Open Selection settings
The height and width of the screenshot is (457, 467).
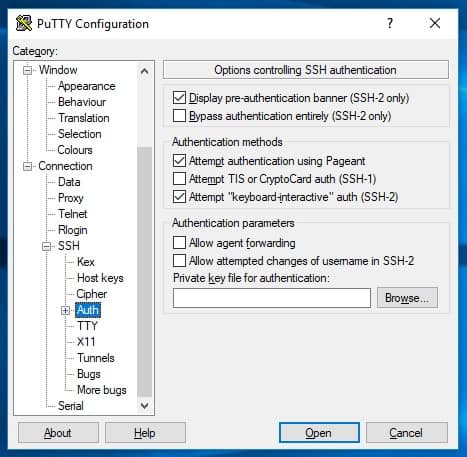pyautogui.click(x=80, y=134)
